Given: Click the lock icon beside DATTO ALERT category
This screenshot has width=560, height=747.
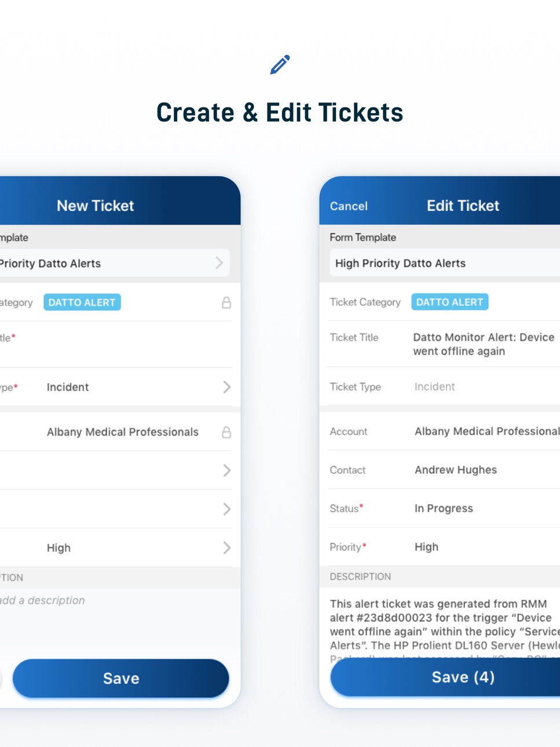Looking at the screenshot, I should pyautogui.click(x=226, y=302).
